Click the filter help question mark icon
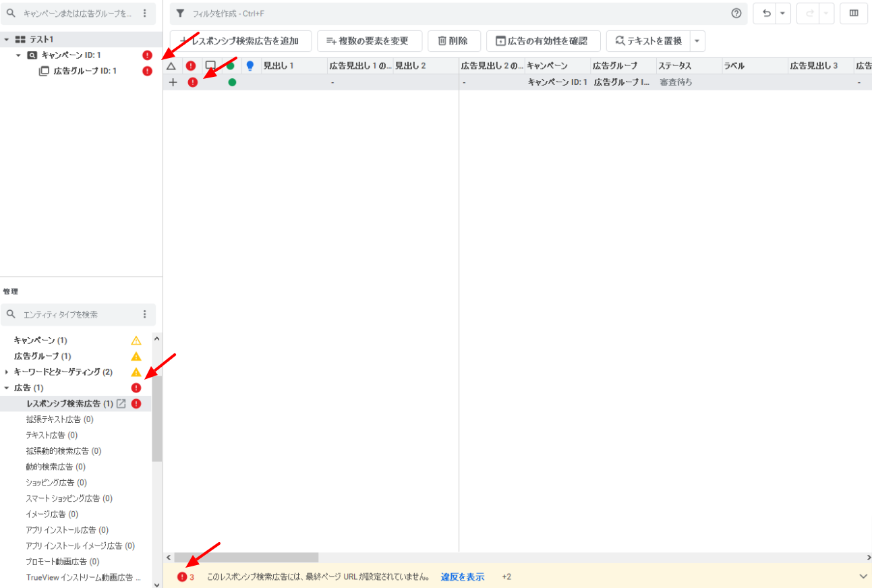This screenshot has height=588, width=872. tap(736, 13)
